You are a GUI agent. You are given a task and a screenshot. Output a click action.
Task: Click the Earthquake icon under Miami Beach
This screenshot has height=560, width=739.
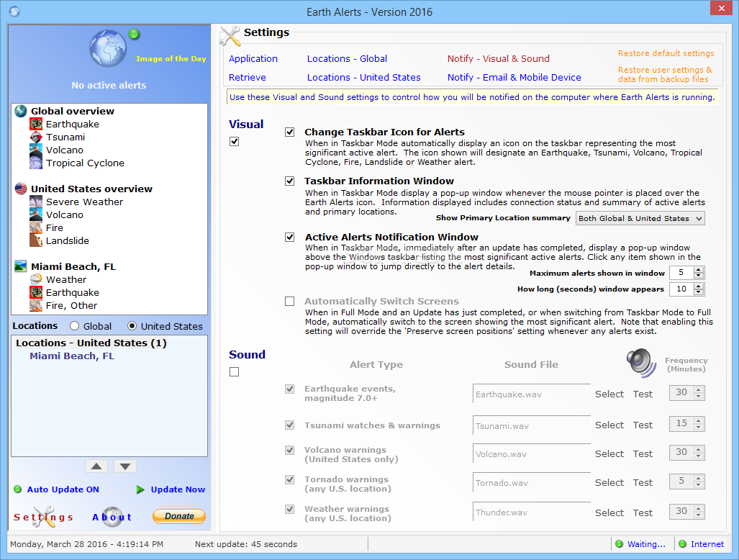coord(36,292)
